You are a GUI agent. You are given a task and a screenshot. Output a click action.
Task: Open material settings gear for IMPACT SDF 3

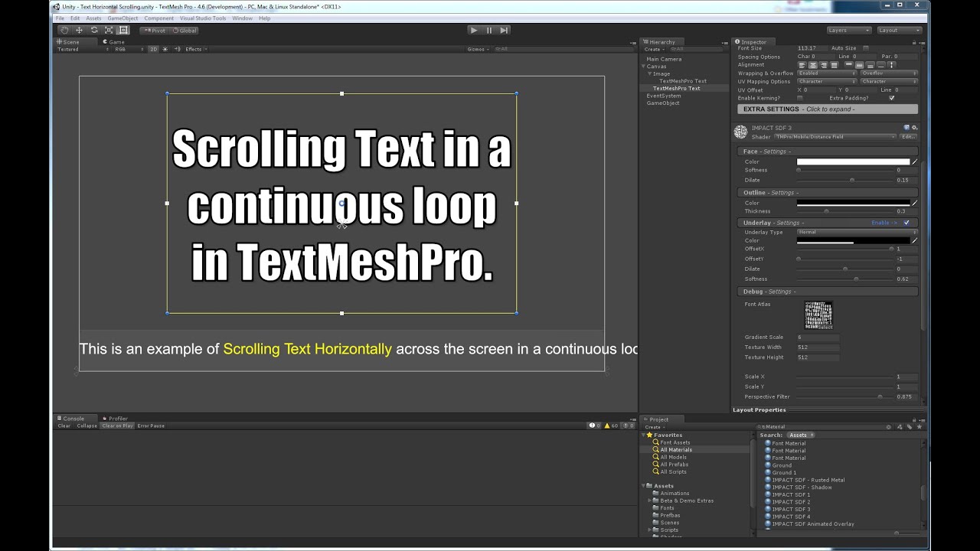point(914,128)
